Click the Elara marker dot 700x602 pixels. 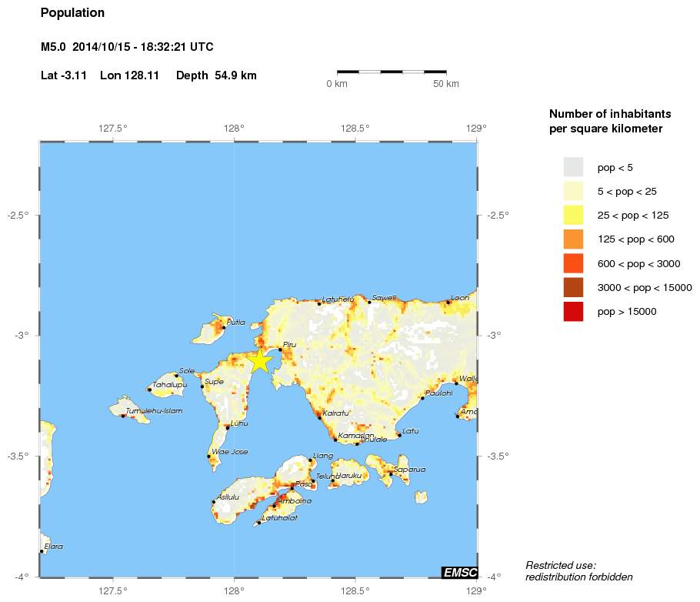(x=42, y=551)
